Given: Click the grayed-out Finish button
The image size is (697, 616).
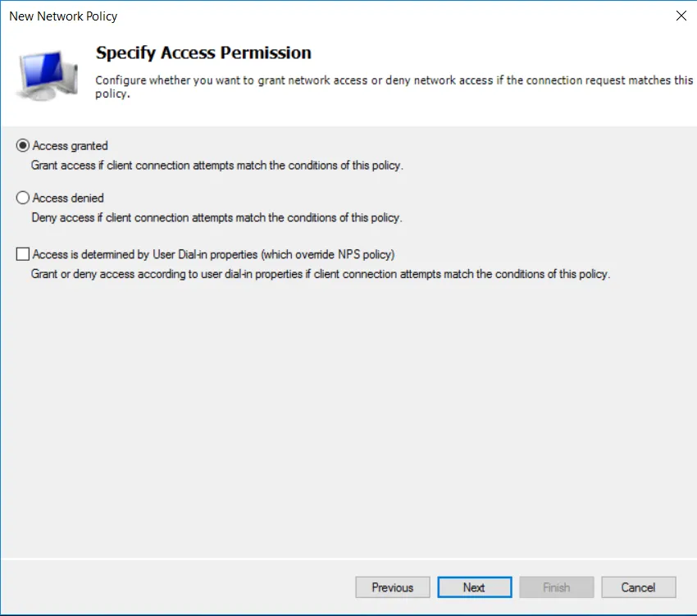Looking at the screenshot, I should (x=557, y=587).
